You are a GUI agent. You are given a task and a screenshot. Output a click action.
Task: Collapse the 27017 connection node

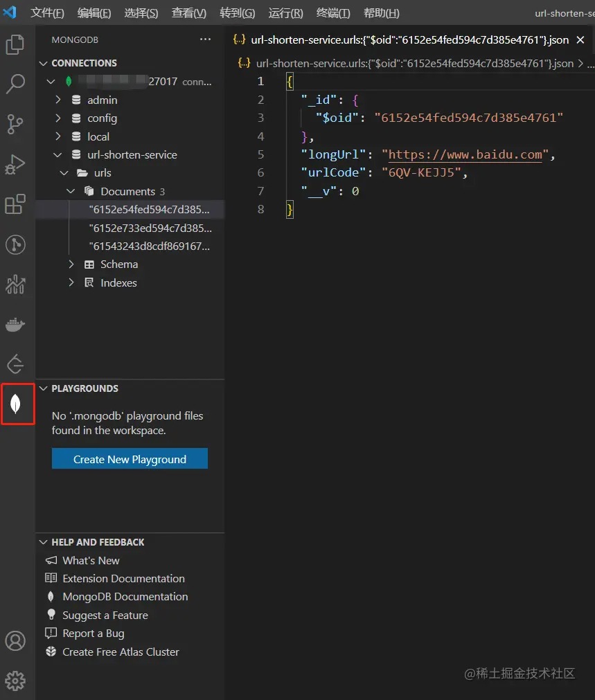pyautogui.click(x=51, y=81)
